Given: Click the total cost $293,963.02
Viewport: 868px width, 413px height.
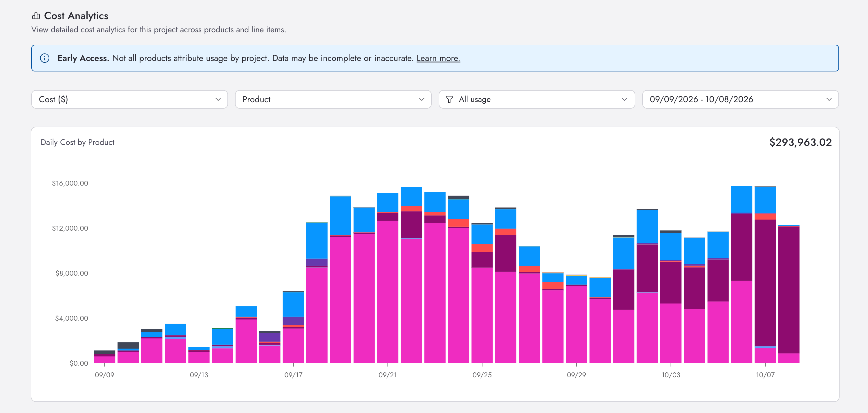Looking at the screenshot, I should [x=800, y=142].
